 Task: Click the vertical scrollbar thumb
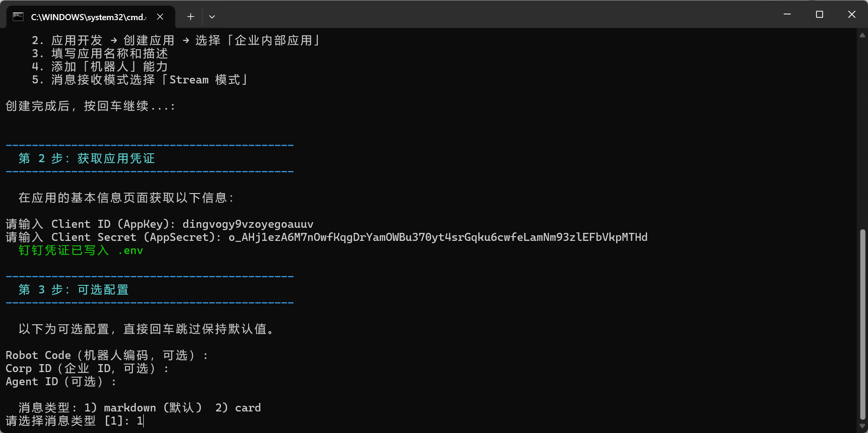click(x=862, y=323)
